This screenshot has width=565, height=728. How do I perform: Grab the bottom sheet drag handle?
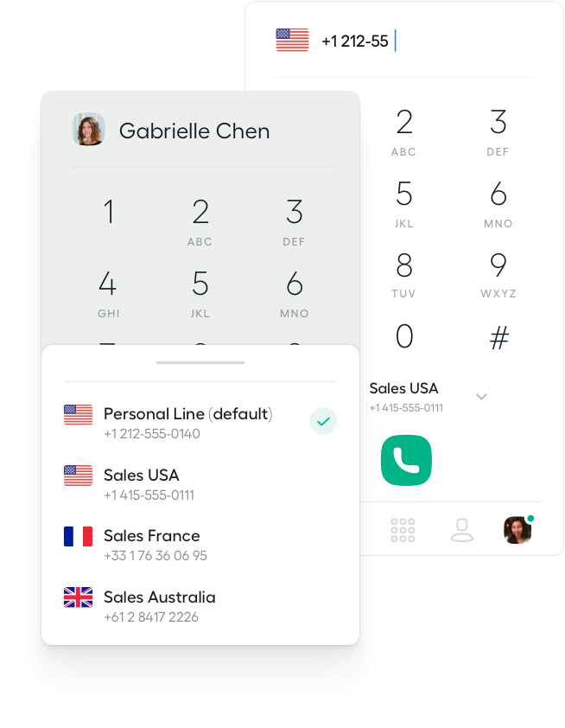coord(200,362)
